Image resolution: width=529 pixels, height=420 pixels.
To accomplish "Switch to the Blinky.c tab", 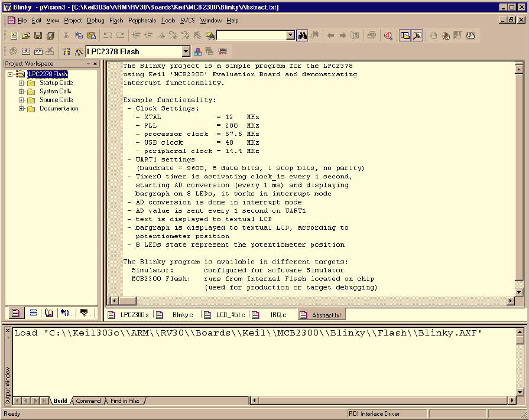I will (183, 315).
